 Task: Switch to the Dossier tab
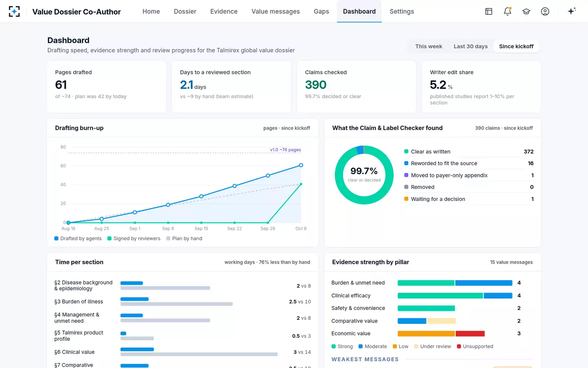[x=185, y=11]
